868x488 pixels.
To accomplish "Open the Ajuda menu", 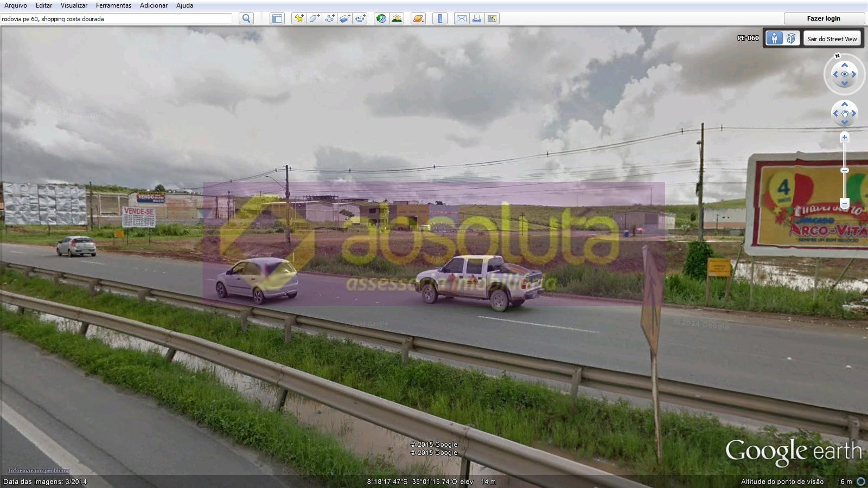I will (x=184, y=5).
